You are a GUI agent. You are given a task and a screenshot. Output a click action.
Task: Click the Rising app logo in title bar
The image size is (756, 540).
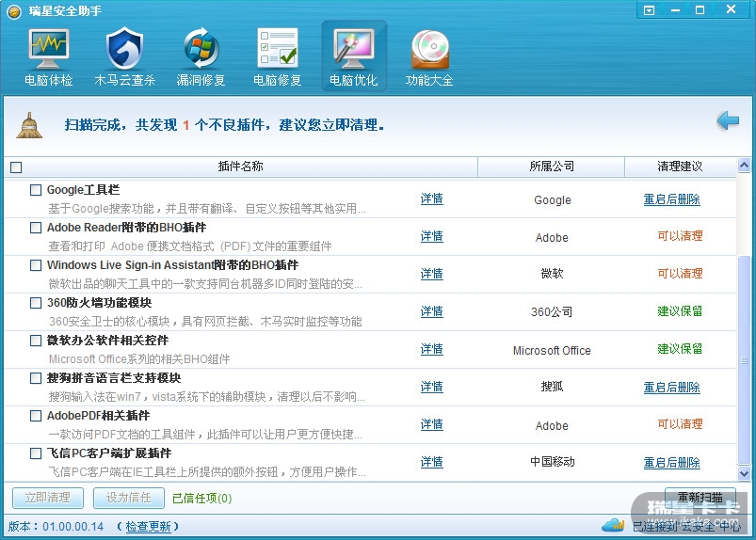click(x=14, y=11)
